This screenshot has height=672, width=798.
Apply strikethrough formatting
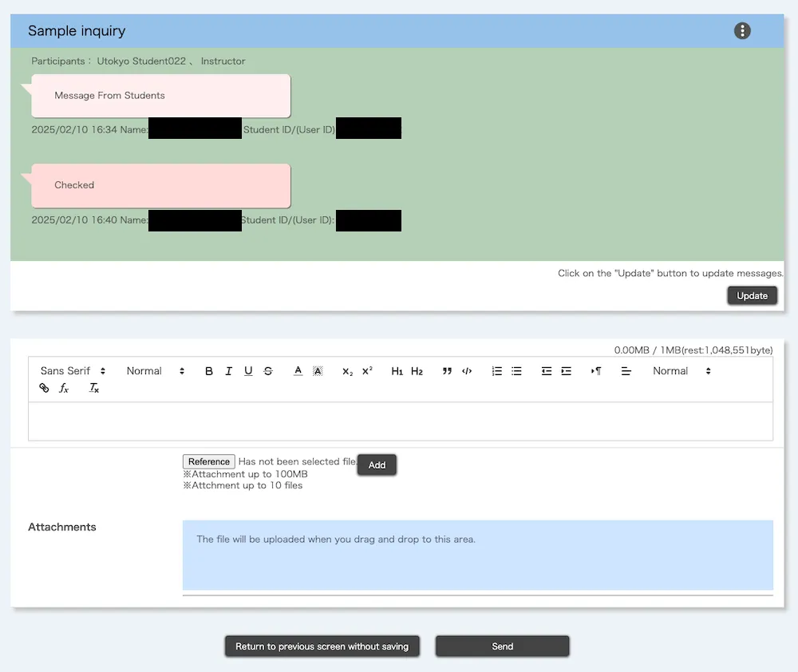(x=268, y=371)
